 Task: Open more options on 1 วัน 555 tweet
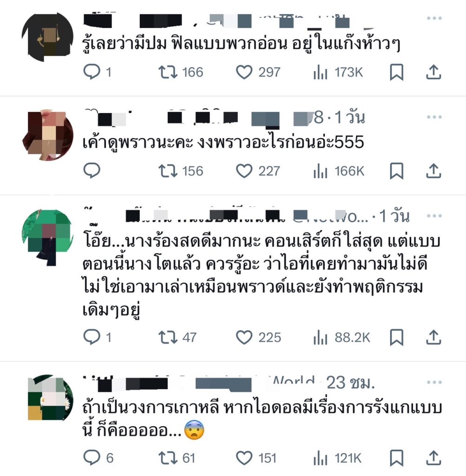coord(434,117)
